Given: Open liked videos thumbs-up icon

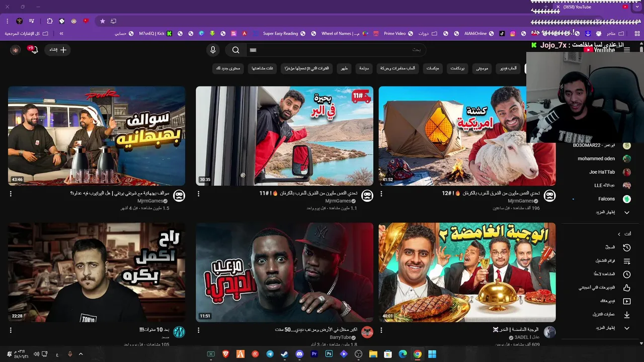Looking at the screenshot, I should coord(626,288).
